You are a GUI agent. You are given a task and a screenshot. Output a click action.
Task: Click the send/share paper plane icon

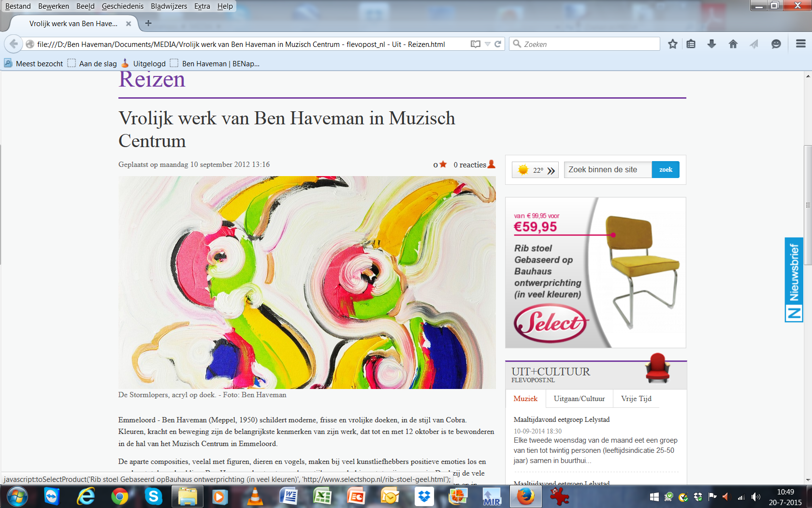[754, 44]
